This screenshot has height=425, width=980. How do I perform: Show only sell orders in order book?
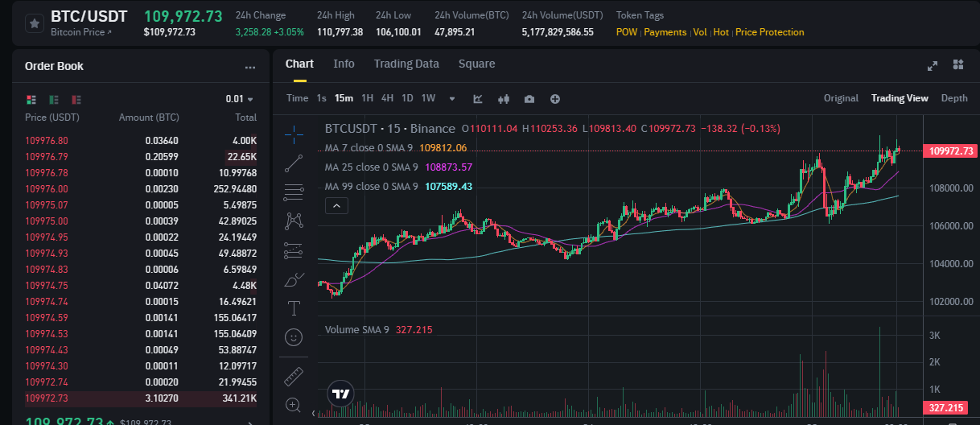(x=76, y=99)
